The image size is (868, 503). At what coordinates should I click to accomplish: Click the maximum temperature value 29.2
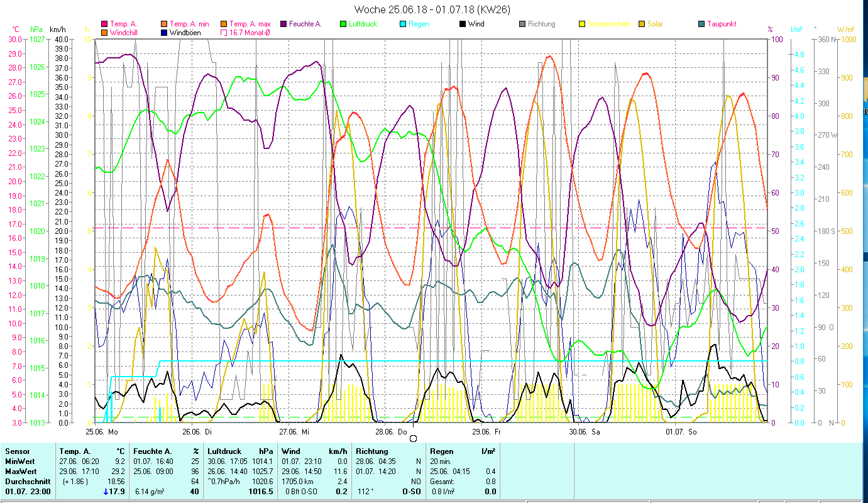click(118, 471)
